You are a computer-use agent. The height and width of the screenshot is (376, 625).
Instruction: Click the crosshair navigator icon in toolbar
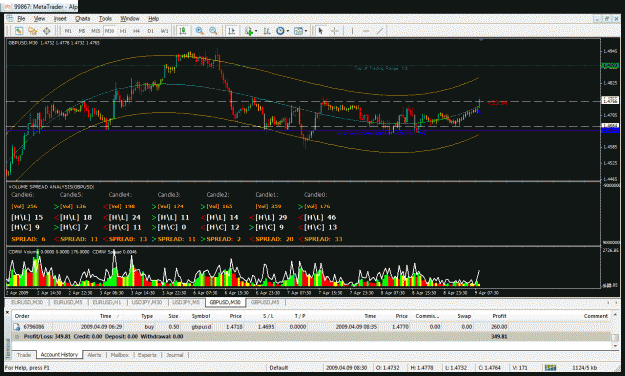[x=46, y=31]
